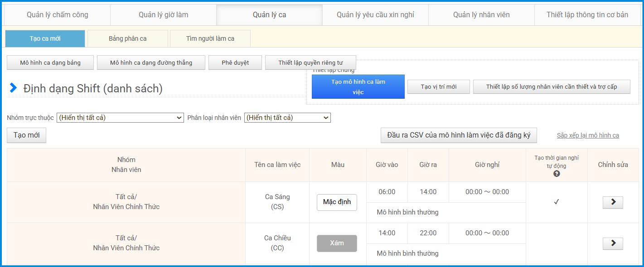
Task: Click the Mặc định color swatch
Action: point(337,202)
